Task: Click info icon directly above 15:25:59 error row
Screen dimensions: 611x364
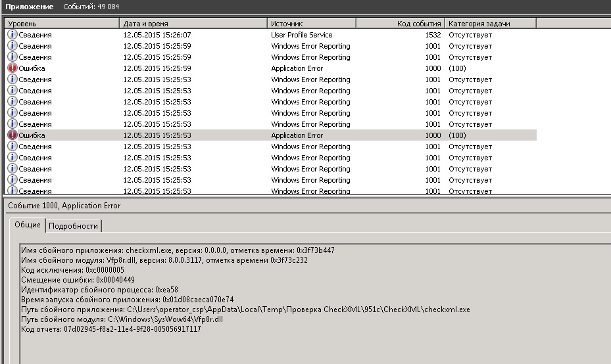Action: [12, 57]
